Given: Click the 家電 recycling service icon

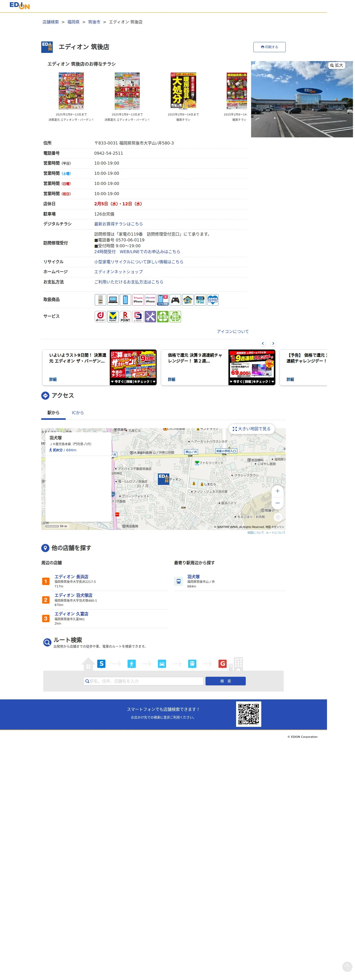Looking at the screenshot, I should coord(163,316).
